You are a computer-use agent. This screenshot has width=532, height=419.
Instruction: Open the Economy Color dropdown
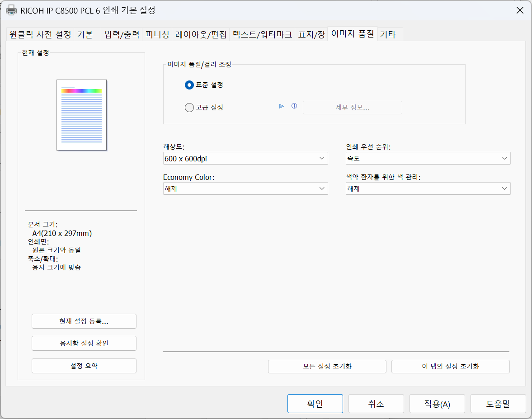(x=245, y=189)
